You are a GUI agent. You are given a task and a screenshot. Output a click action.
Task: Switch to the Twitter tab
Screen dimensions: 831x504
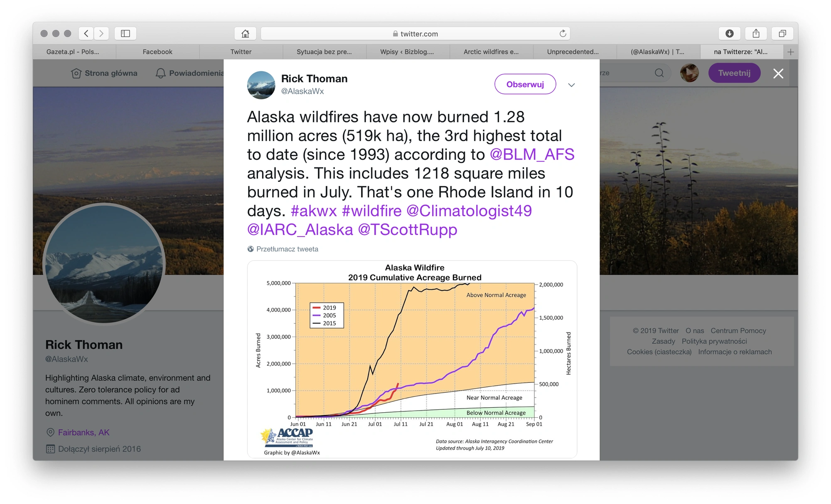click(241, 52)
